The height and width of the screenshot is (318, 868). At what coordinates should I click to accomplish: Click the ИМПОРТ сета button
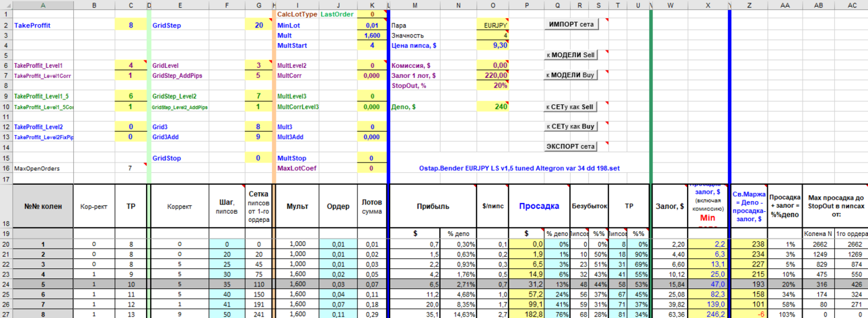[x=571, y=24]
